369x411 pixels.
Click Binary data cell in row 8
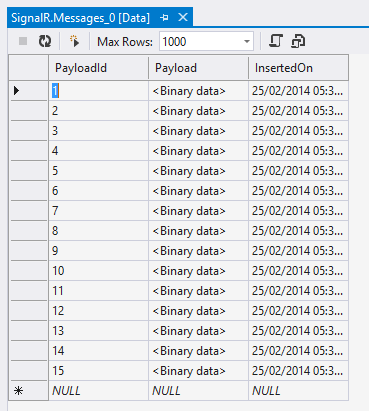pyautogui.click(x=198, y=231)
